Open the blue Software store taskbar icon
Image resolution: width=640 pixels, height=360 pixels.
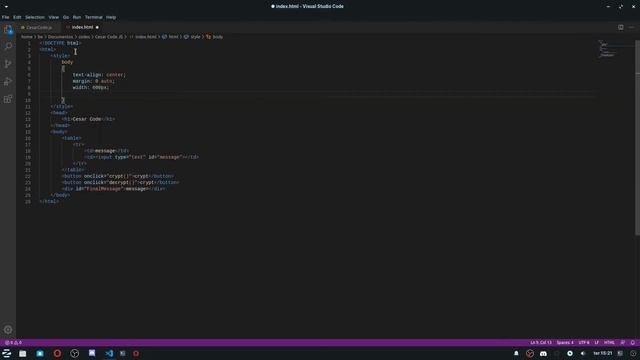40,353
